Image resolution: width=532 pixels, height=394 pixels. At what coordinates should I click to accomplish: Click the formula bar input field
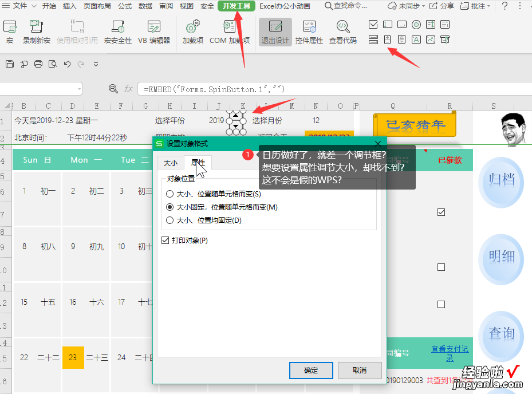[x=334, y=89]
